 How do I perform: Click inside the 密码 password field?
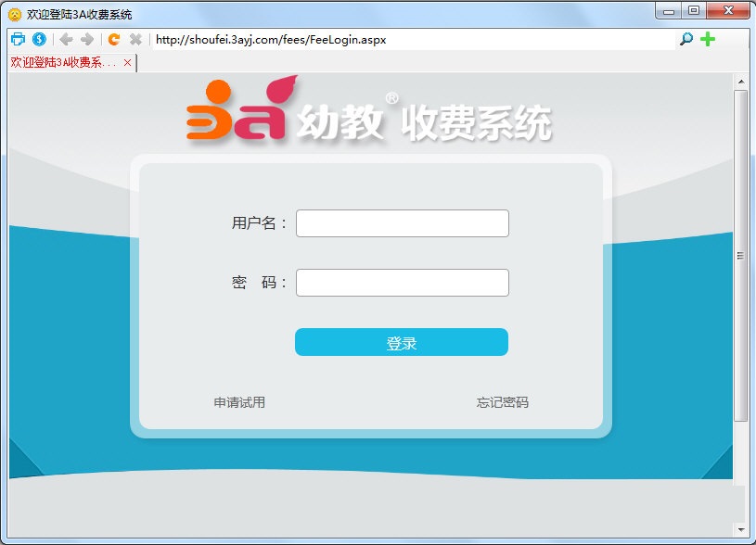401,282
